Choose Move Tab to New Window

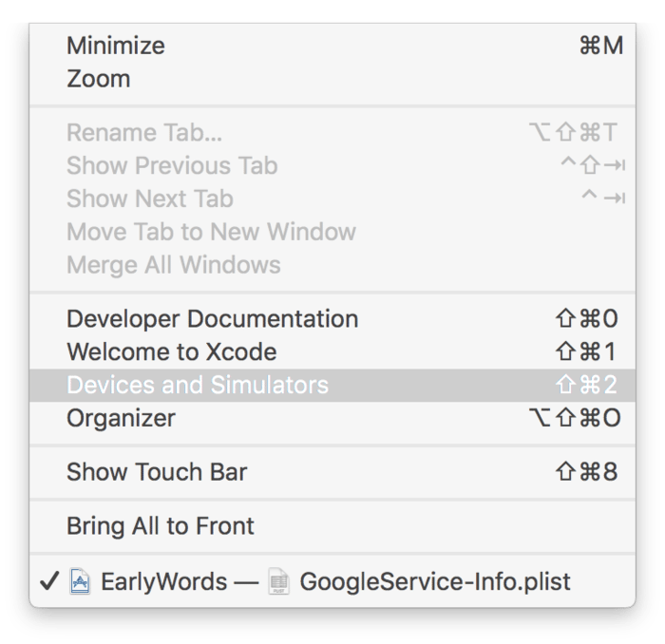(211, 232)
